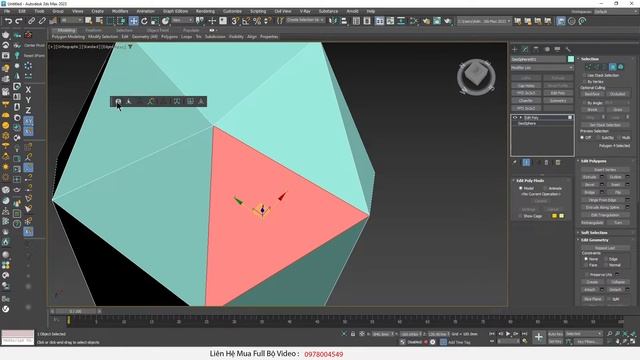640x360 pixels.
Task: Open the Create command panel tab
Action: tap(515, 49)
